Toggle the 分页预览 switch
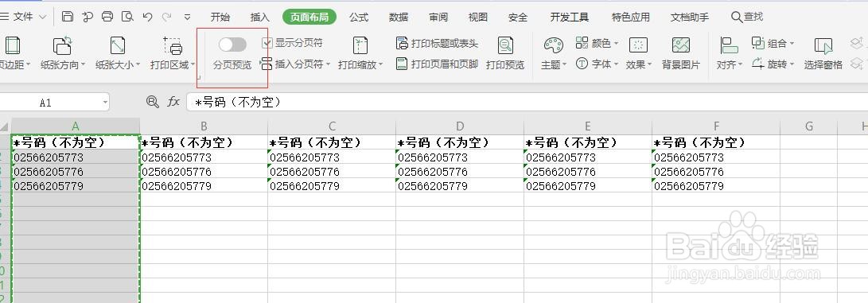The width and height of the screenshot is (868, 303). tap(232, 45)
